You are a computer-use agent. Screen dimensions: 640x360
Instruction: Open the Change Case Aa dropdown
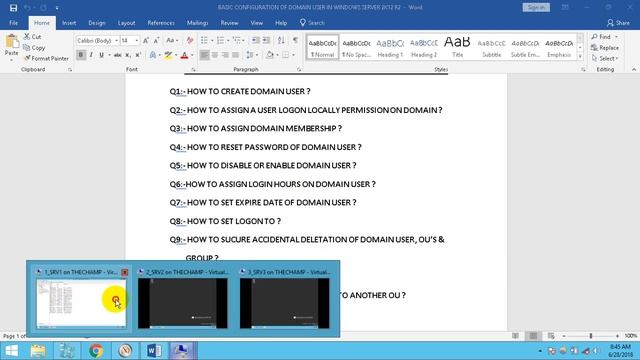coord(172,40)
